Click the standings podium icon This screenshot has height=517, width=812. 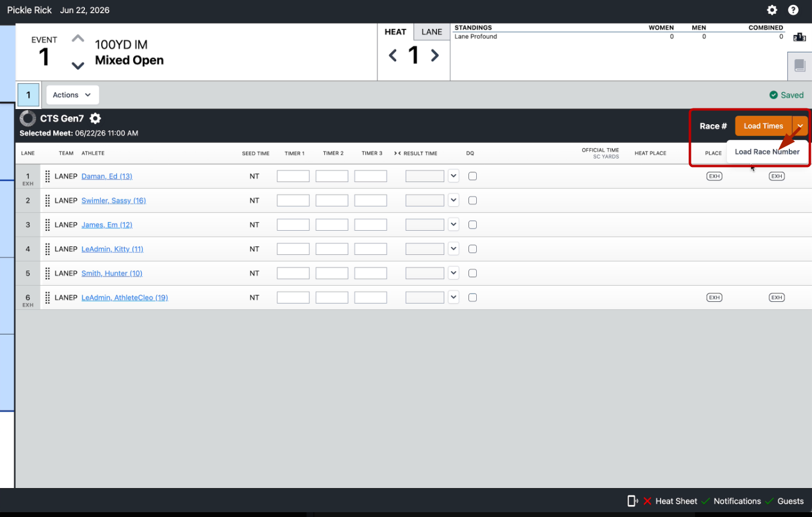pyautogui.click(x=799, y=37)
